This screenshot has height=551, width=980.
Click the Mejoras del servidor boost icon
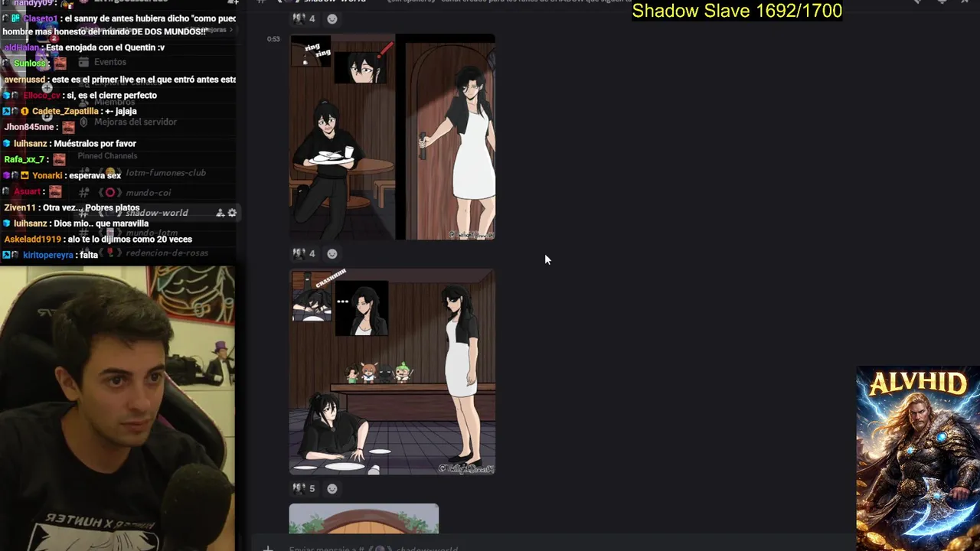[83, 122]
